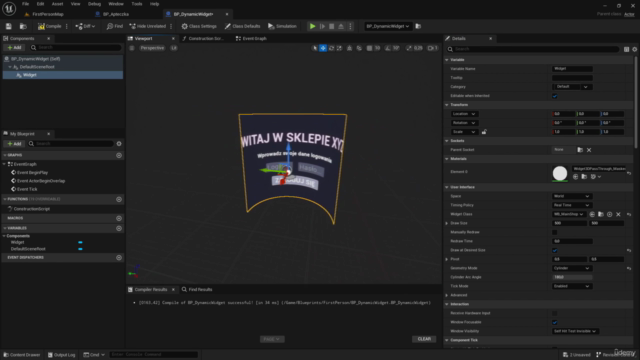Activate the translate move tool in viewport
Image resolution: width=640 pixels, height=360 pixels.
pos(323,48)
